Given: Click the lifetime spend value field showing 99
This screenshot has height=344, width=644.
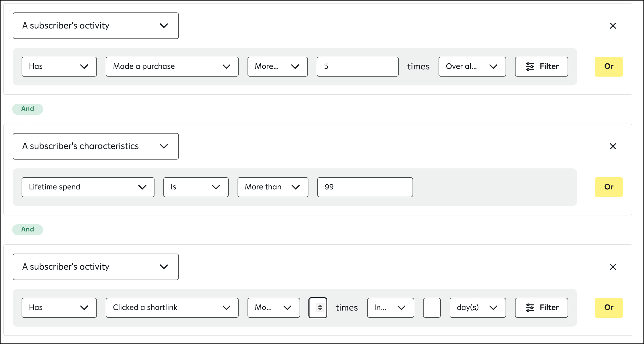Looking at the screenshot, I should 365,187.
